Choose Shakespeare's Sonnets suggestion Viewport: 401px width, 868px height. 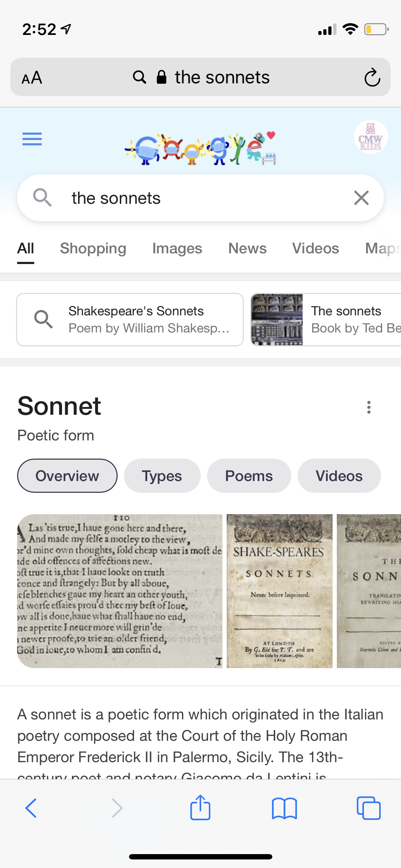[x=130, y=320]
